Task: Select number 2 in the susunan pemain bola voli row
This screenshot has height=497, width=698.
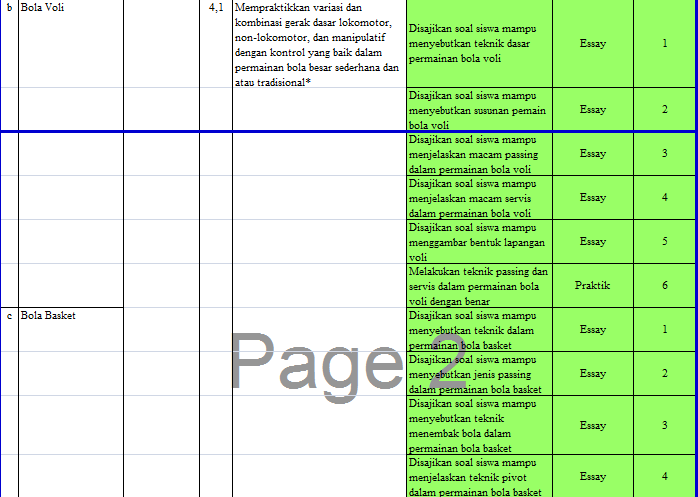Action: (664, 110)
